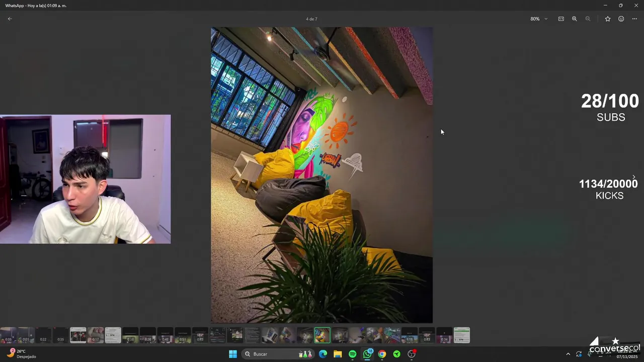Open the last thumbnail with green header
This screenshot has width=644, height=362.
[x=462, y=335]
